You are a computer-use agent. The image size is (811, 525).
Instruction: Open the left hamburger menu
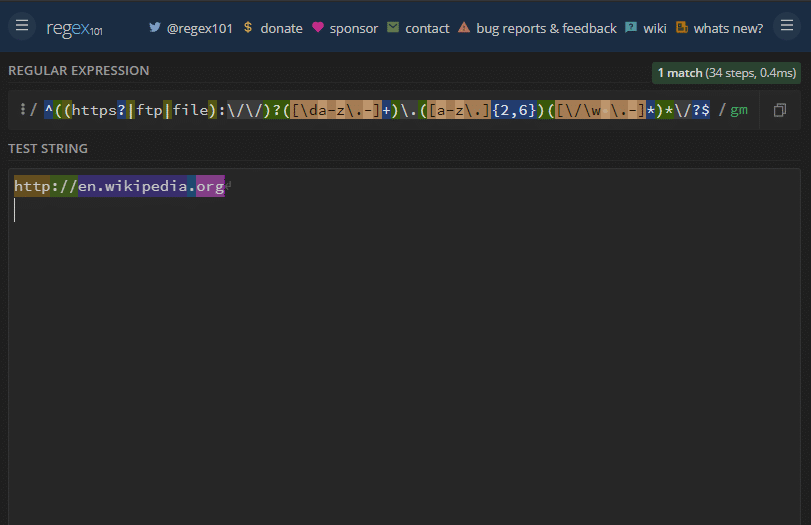coord(22,25)
